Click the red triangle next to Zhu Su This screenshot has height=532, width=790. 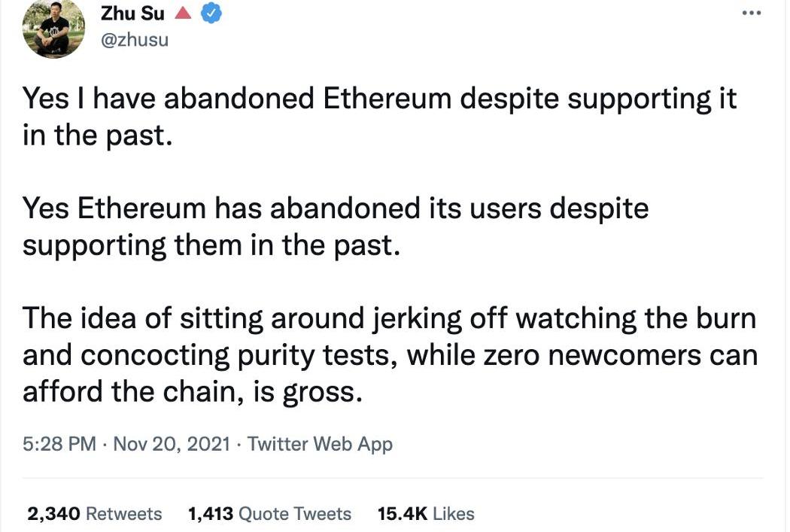[183, 13]
